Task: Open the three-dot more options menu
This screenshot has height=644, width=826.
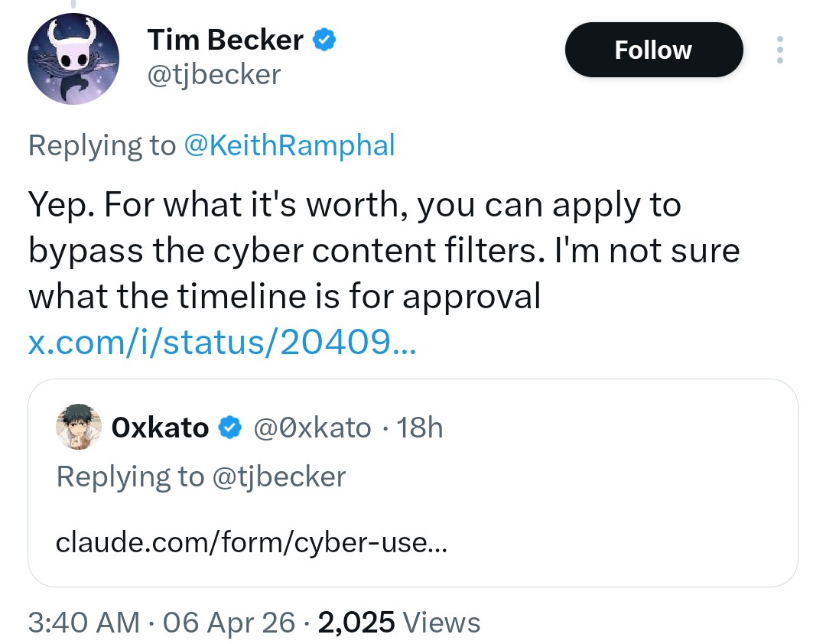Action: [x=779, y=50]
